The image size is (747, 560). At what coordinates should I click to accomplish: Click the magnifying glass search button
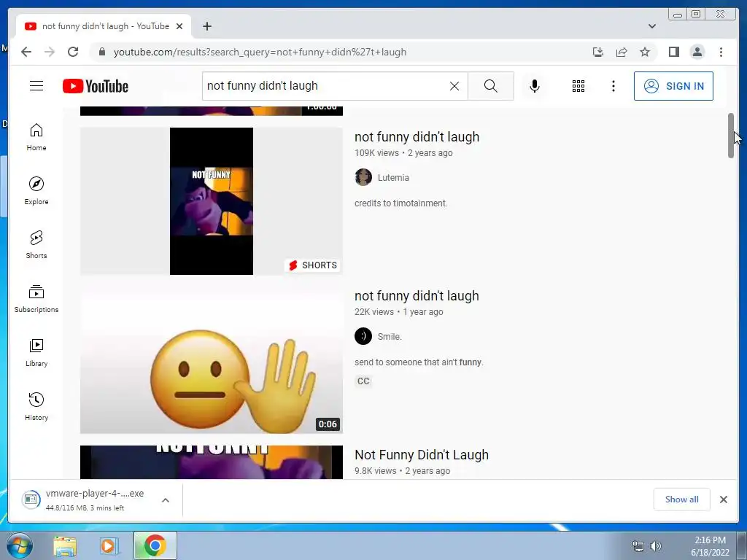click(491, 86)
